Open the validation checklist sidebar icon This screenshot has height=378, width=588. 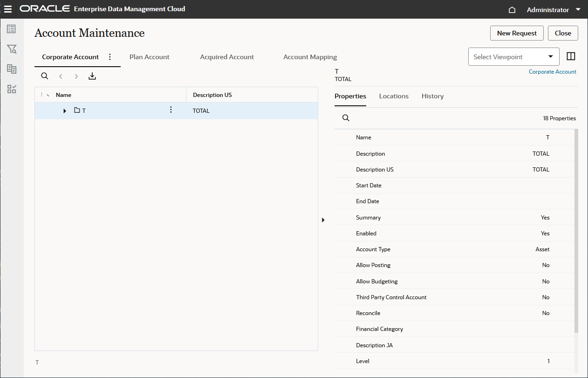coord(12,89)
